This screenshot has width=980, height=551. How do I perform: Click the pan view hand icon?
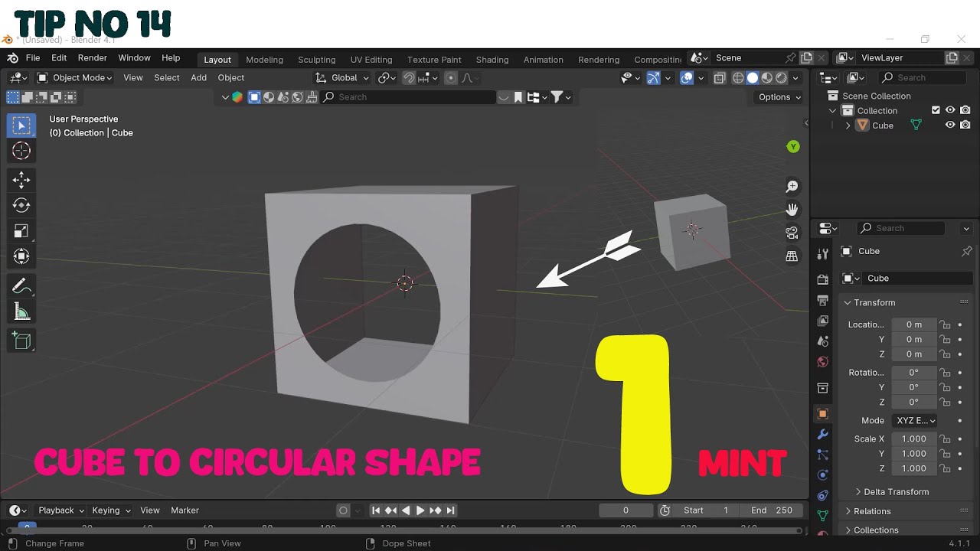[x=792, y=209]
